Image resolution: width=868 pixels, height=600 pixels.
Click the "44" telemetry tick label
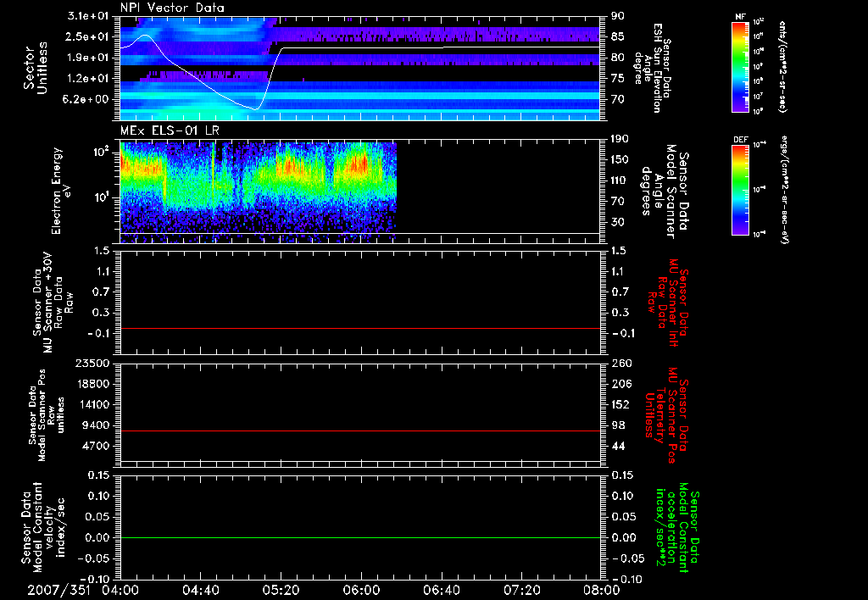pyautogui.click(x=618, y=446)
